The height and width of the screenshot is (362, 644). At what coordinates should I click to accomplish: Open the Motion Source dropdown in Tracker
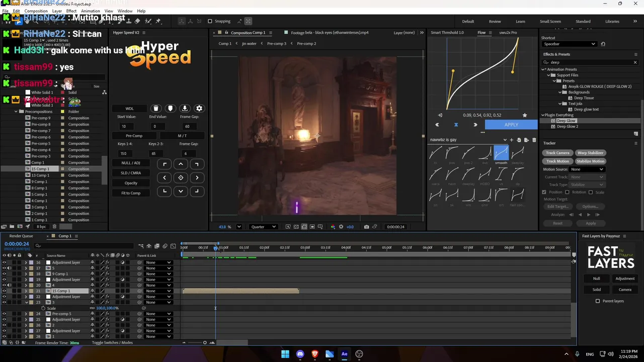[587, 169]
